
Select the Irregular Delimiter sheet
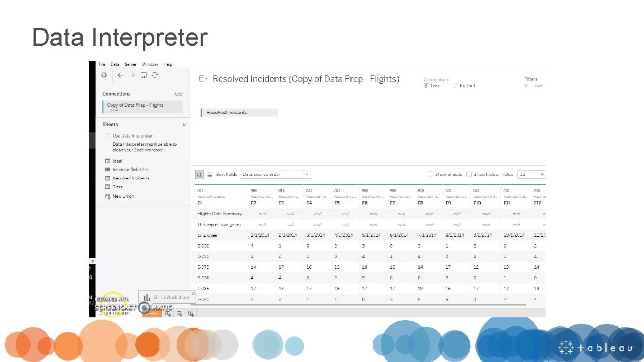pos(131,169)
